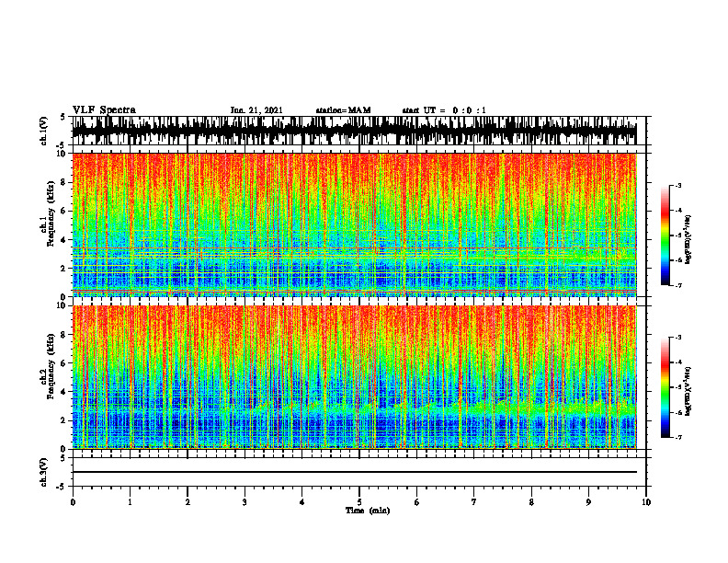
Task: Click the ch.1 "Frequency (kHz)" axis label
Action: pos(51,214)
